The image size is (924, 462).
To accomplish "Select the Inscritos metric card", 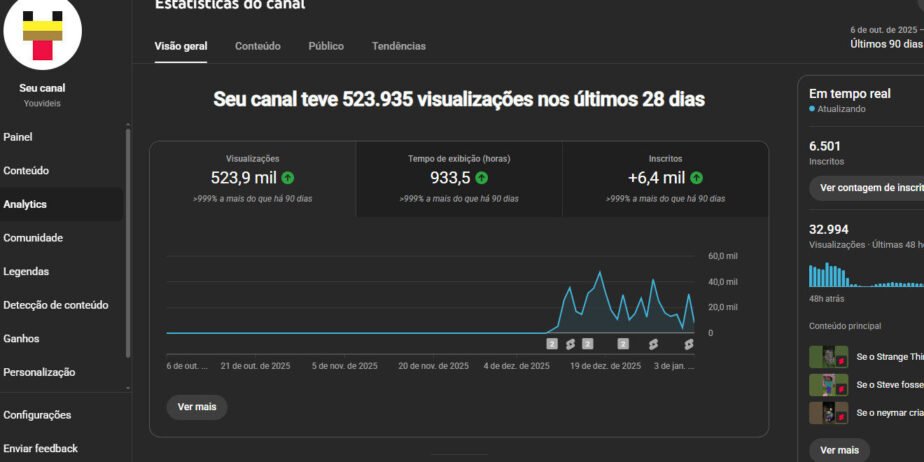I will coord(665,178).
